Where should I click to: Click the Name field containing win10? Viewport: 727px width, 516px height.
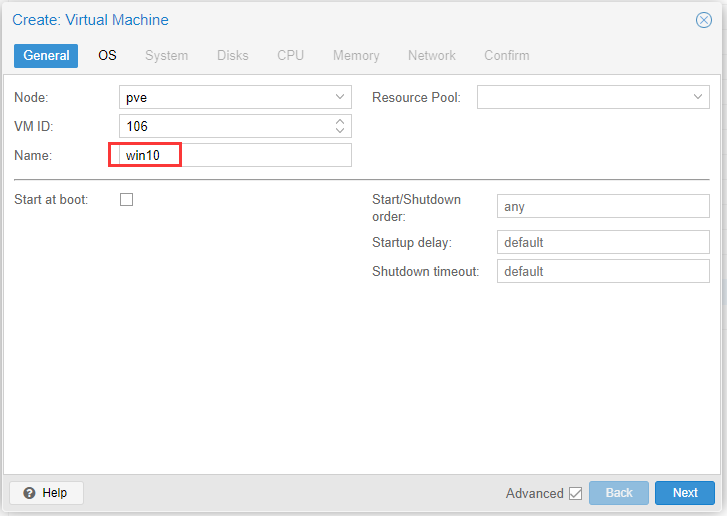click(x=235, y=155)
